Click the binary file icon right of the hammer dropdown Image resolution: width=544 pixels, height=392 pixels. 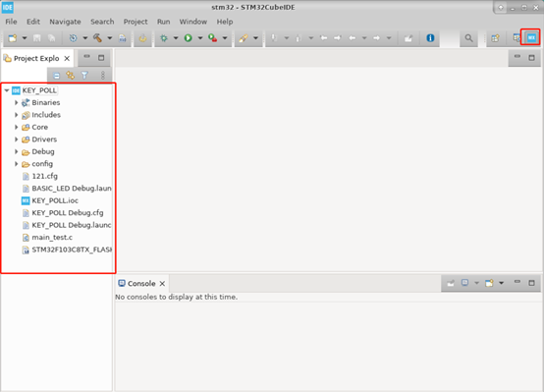(123, 38)
